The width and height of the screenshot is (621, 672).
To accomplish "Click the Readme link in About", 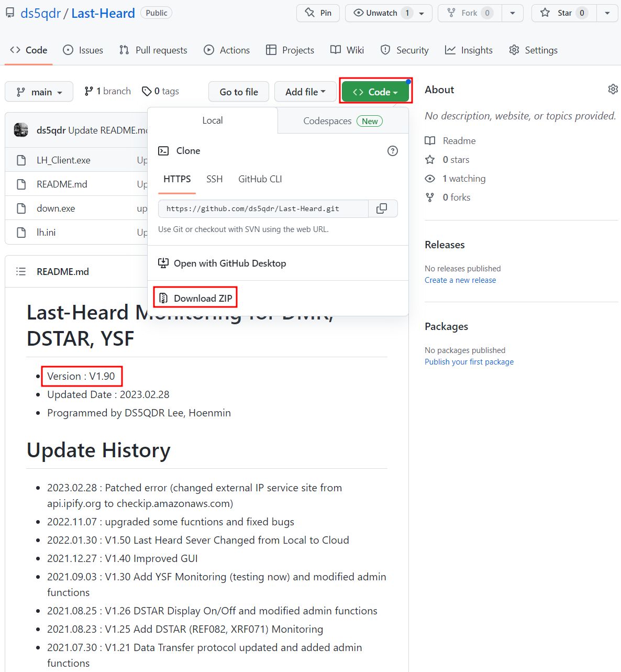I will coord(450,141).
